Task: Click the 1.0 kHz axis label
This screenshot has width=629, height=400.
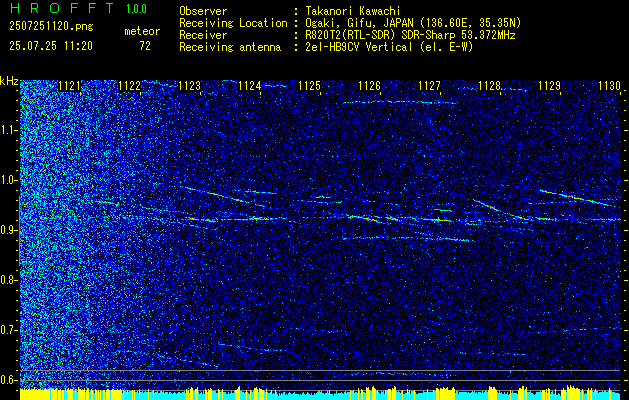Action: (x=8, y=180)
